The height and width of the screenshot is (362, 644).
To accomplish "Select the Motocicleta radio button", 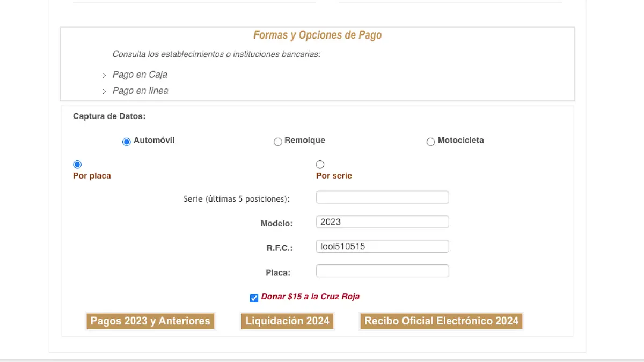I will coord(430,142).
